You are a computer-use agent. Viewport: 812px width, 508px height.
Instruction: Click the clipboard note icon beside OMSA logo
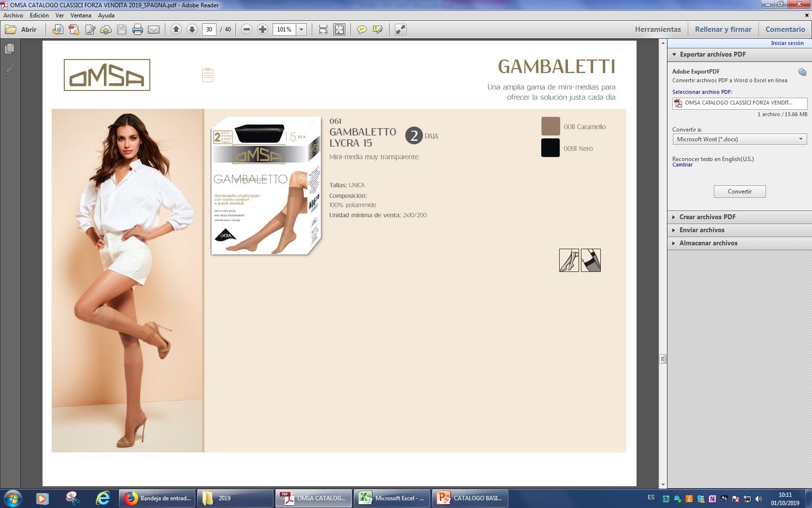208,75
